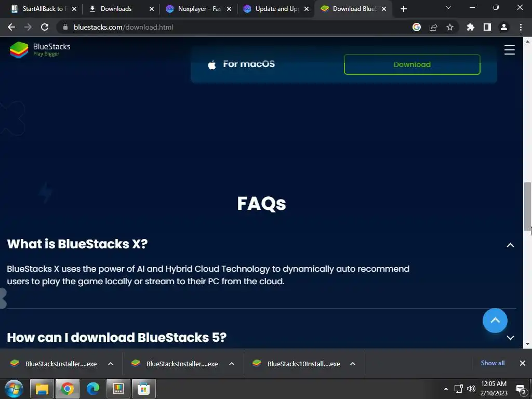Close the downloads shelf
The width and height of the screenshot is (532, 399).
point(523,363)
